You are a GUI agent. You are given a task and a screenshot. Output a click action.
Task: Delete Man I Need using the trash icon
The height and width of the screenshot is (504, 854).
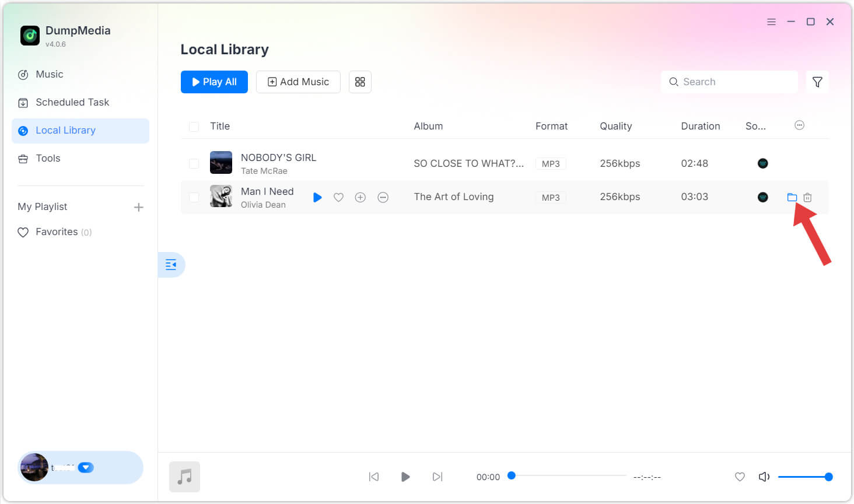click(807, 197)
